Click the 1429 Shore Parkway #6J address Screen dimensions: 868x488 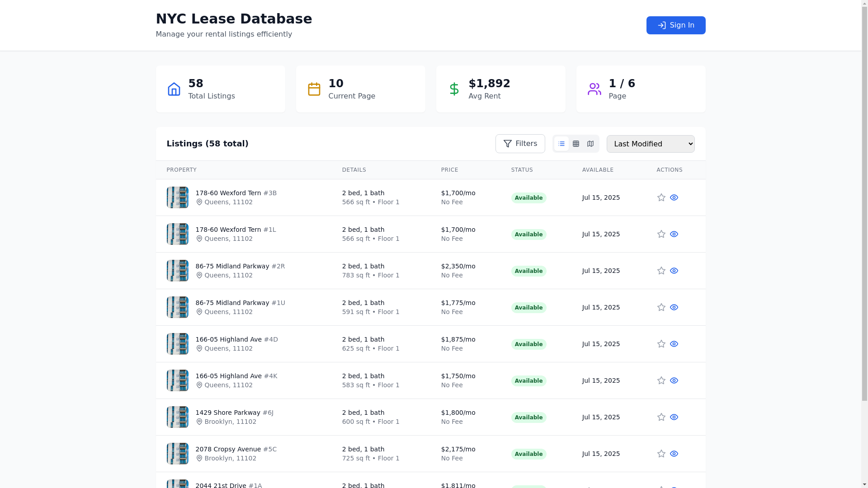click(x=234, y=413)
